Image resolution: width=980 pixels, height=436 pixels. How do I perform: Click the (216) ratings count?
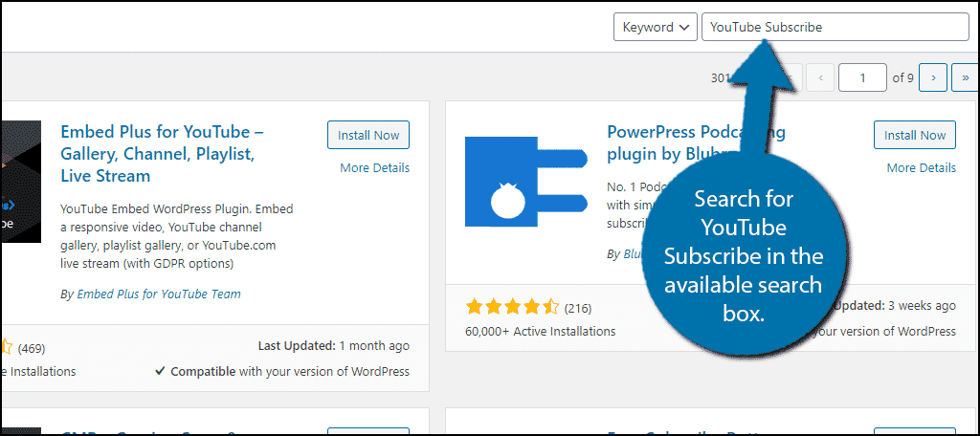click(577, 308)
